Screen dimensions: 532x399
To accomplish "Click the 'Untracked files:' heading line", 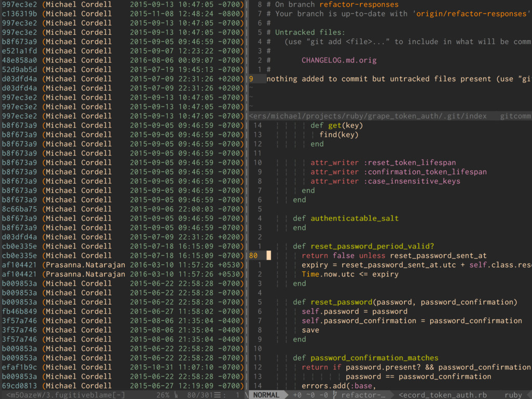I will point(305,32).
